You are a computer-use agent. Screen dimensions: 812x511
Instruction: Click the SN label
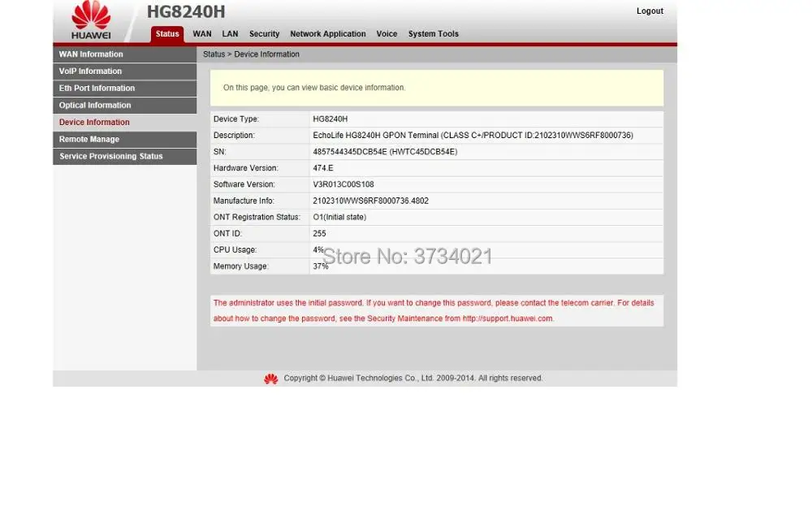pyautogui.click(x=219, y=152)
